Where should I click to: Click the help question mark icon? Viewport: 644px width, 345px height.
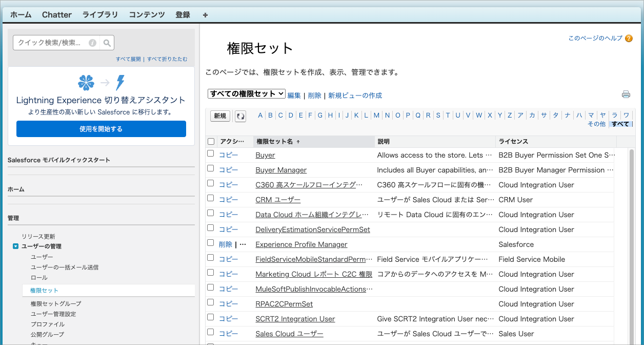pos(629,39)
